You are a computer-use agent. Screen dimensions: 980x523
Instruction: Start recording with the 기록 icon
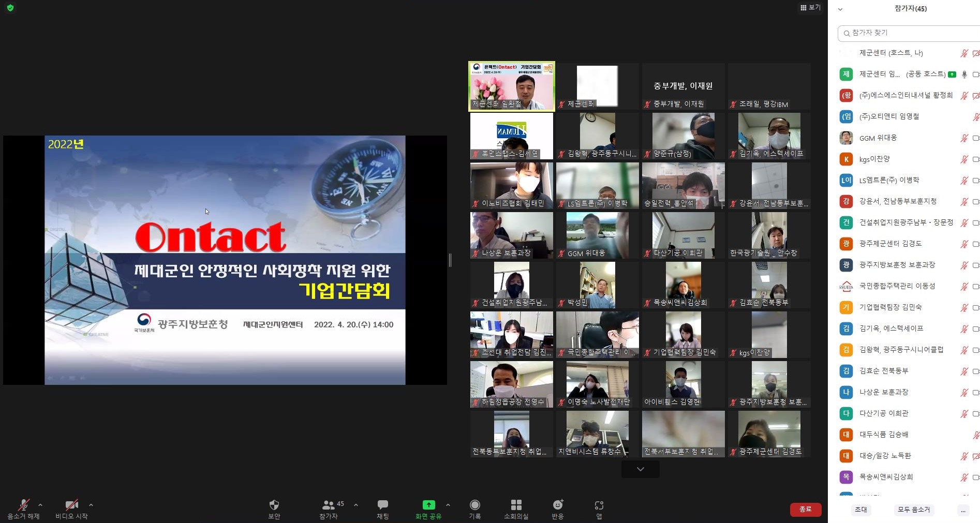[475, 509]
